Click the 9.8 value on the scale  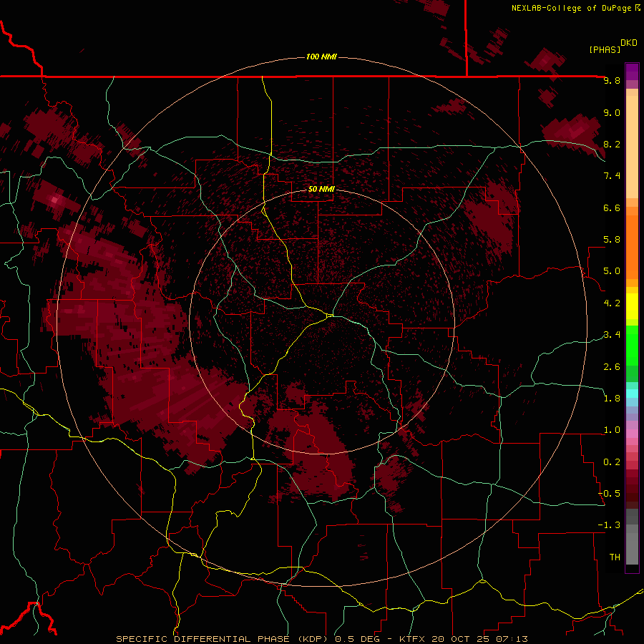pos(612,80)
